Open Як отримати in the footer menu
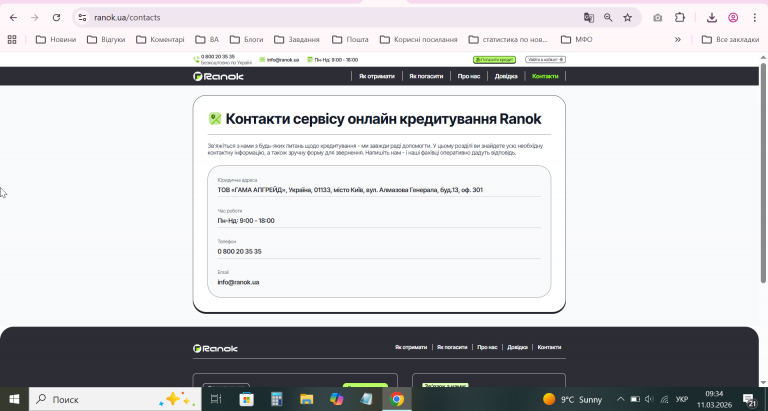 411,347
